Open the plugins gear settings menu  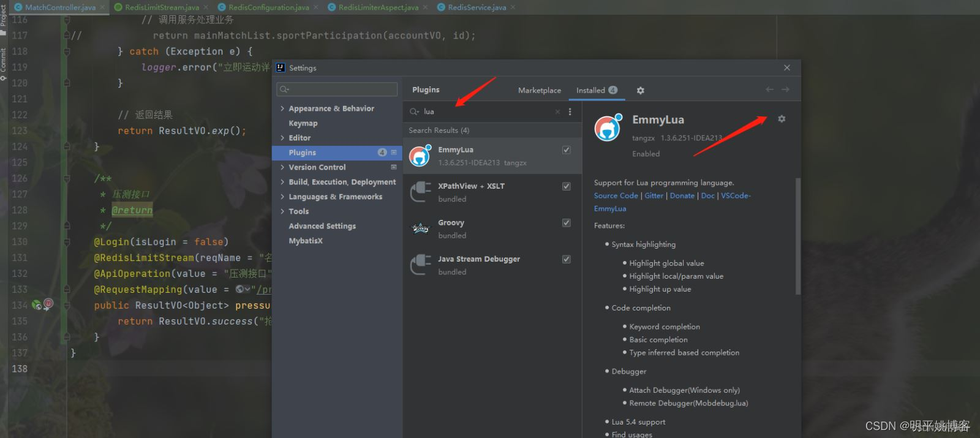tap(640, 90)
